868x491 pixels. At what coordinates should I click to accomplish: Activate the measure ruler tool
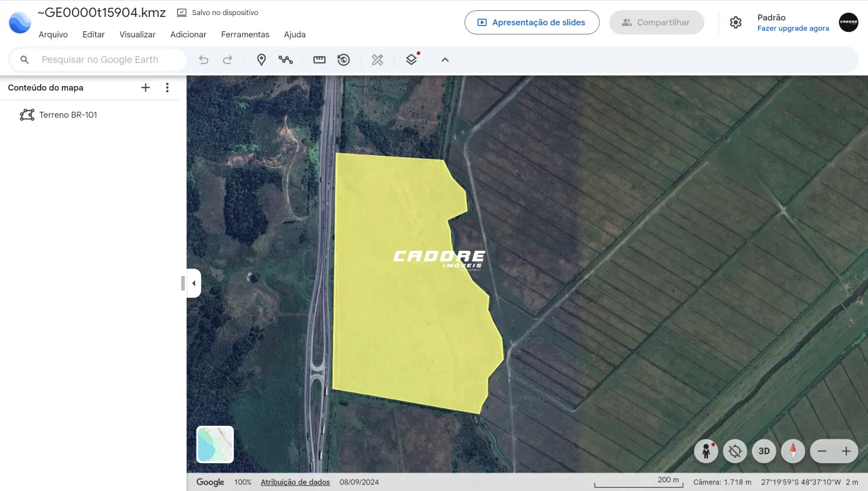pos(319,60)
